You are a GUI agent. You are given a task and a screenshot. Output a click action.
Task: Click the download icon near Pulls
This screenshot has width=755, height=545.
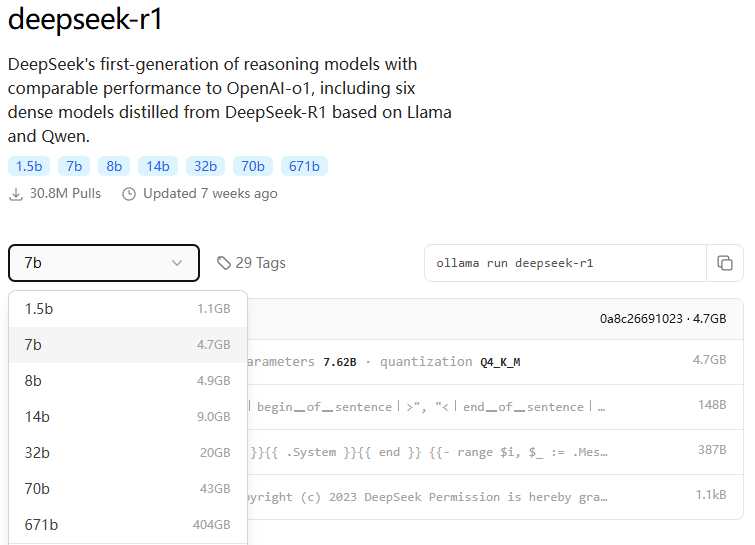[16, 193]
